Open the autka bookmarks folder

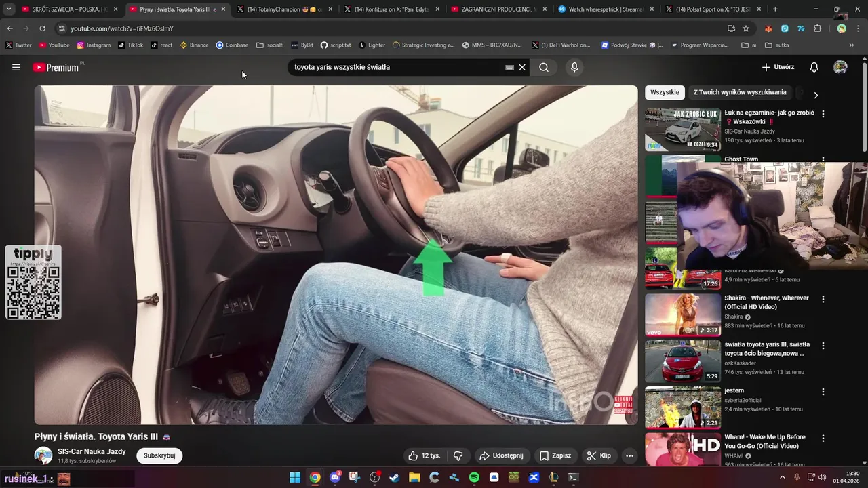coord(776,45)
